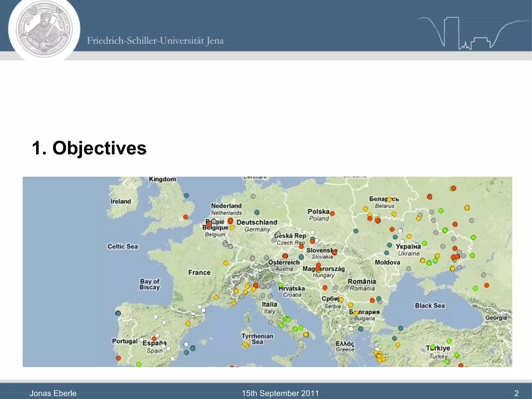This screenshot has height=399, width=532.
Task: Click the teal marker in northern United Kingdom
Action: click(x=186, y=195)
